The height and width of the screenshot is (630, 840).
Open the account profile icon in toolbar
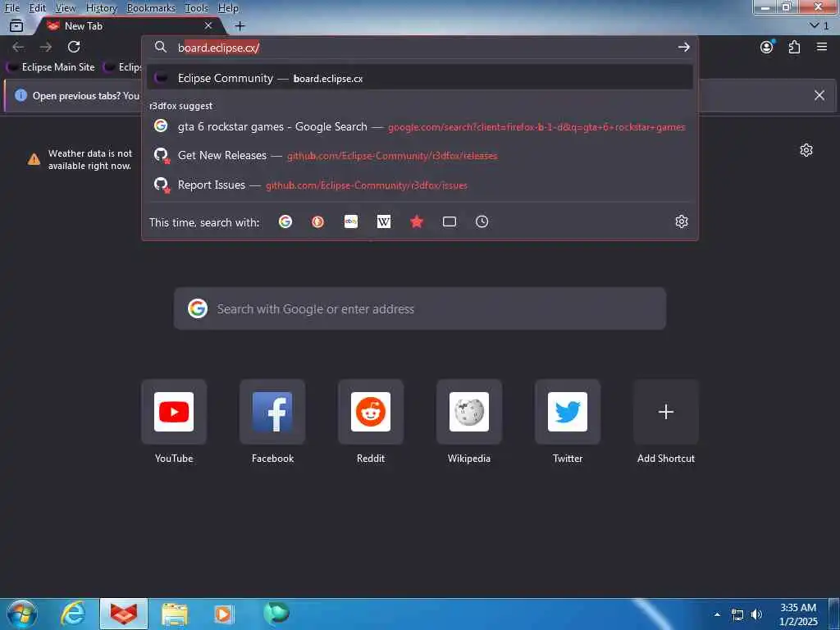click(767, 47)
